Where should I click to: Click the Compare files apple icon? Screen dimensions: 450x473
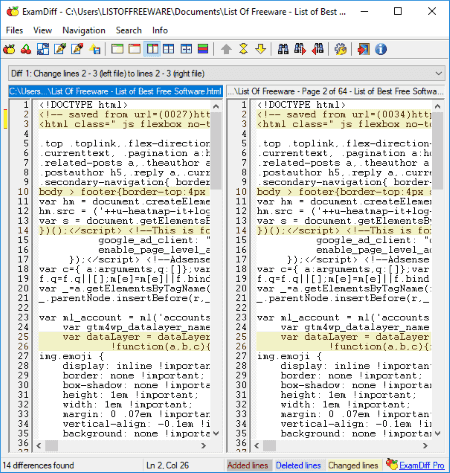pyautogui.click(x=9, y=49)
